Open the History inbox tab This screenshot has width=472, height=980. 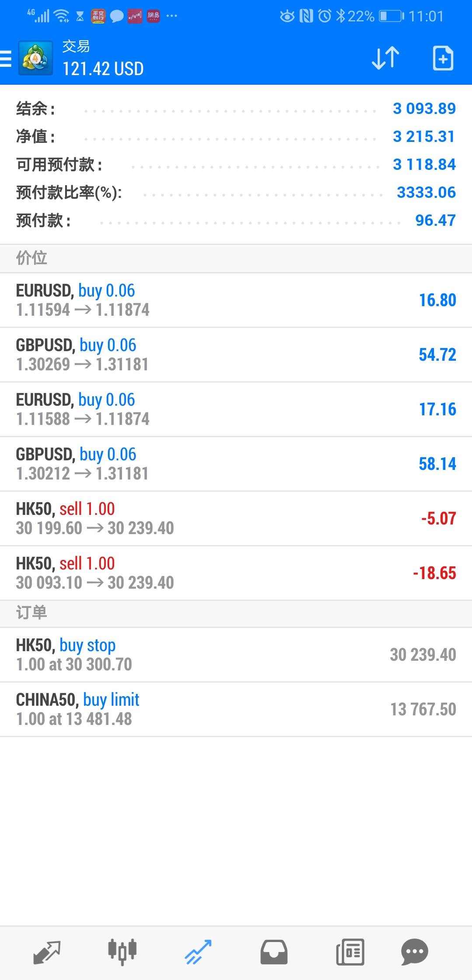coord(274,952)
